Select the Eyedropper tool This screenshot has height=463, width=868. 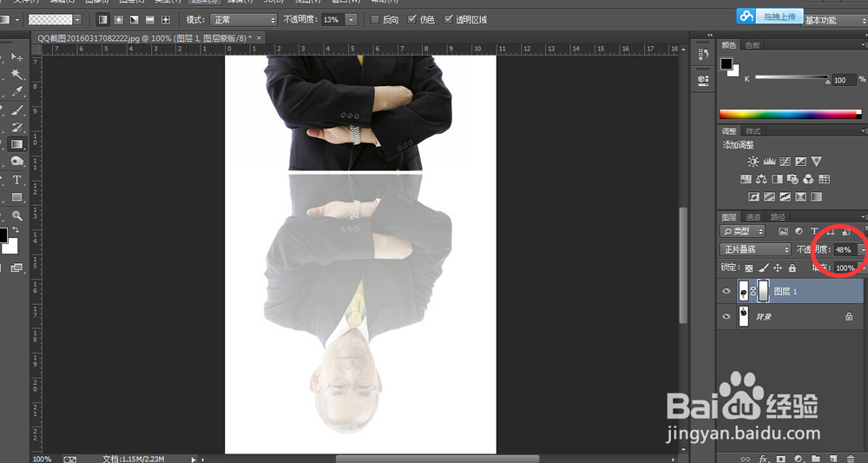coord(16,91)
